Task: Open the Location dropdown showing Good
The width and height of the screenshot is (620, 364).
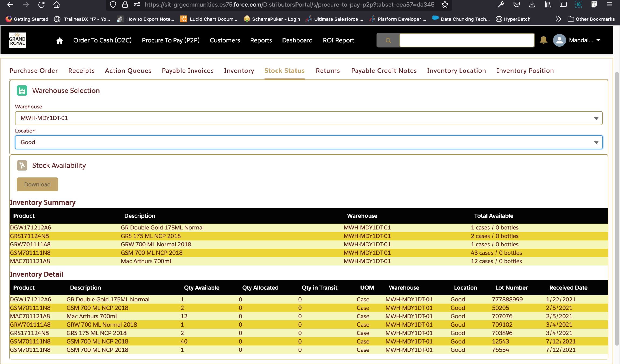Action: [309, 142]
